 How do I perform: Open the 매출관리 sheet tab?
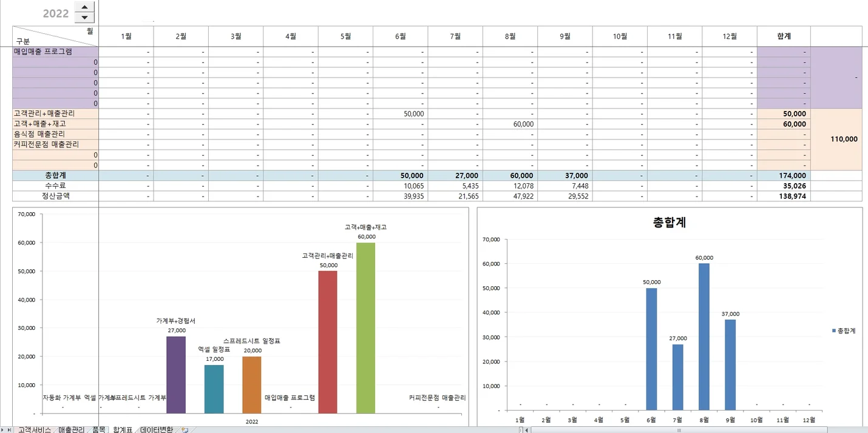coord(71,429)
